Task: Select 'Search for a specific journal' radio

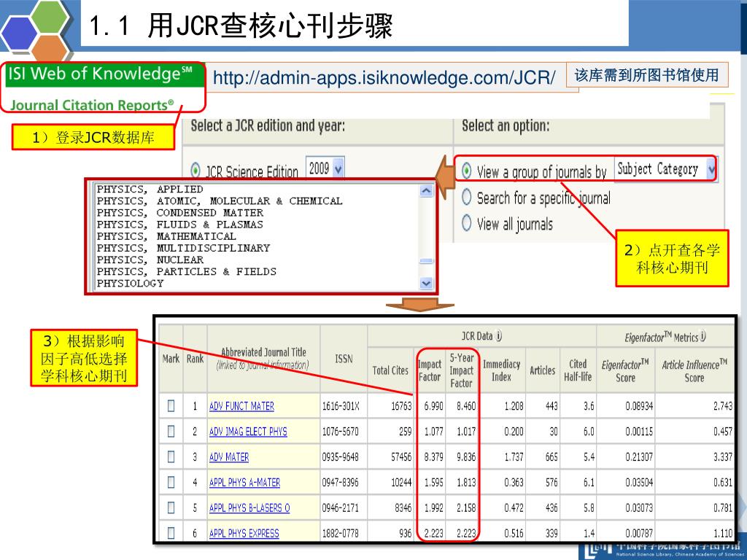Action: click(x=467, y=197)
